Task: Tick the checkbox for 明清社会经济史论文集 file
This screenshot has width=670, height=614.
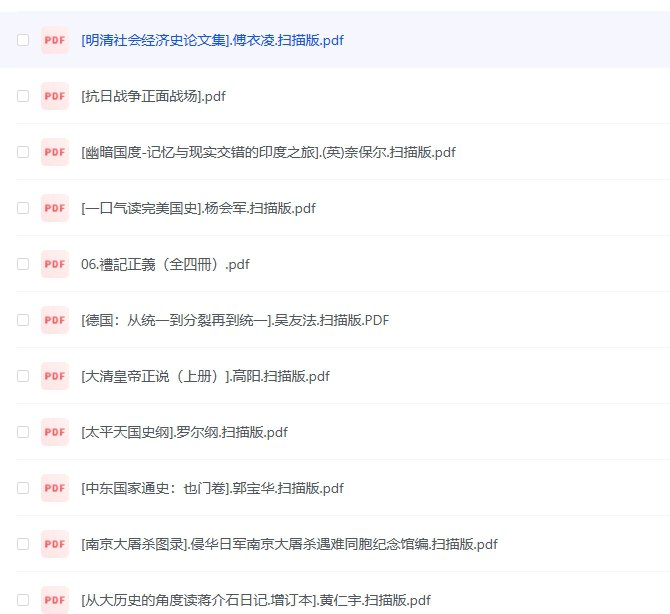Action: pyautogui.click(x=23, y=40)
